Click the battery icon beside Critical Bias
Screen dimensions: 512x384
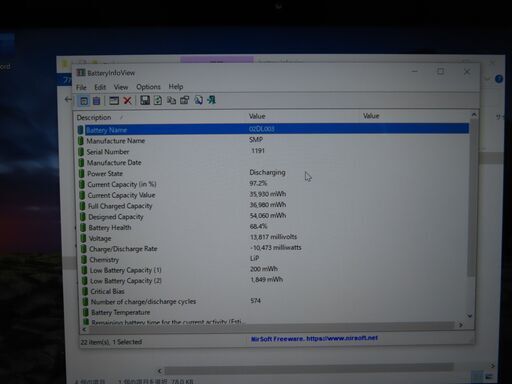tap(85, 291)
